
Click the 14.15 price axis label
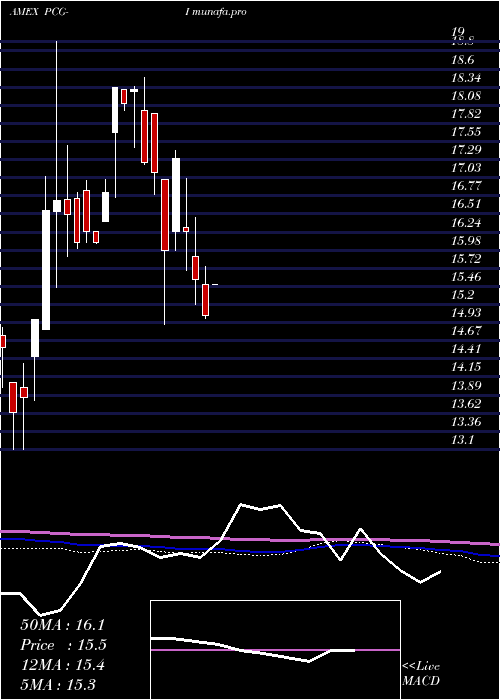pyautogui.click(x=466, y=367)
